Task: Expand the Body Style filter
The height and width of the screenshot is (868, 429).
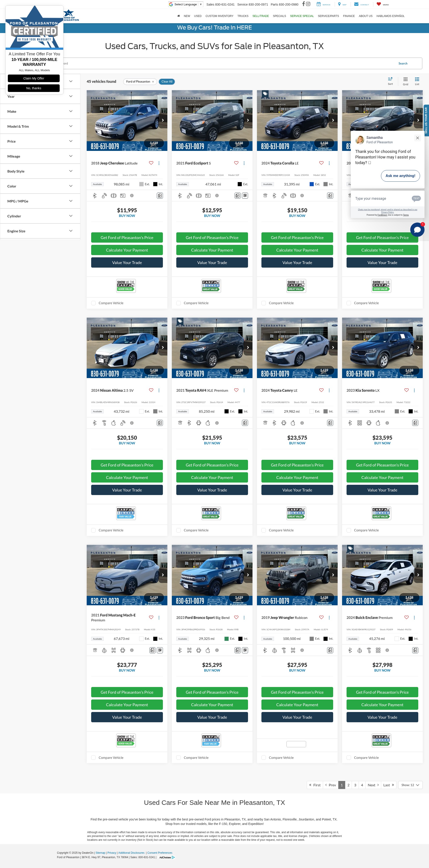Action: click(40, 171)
